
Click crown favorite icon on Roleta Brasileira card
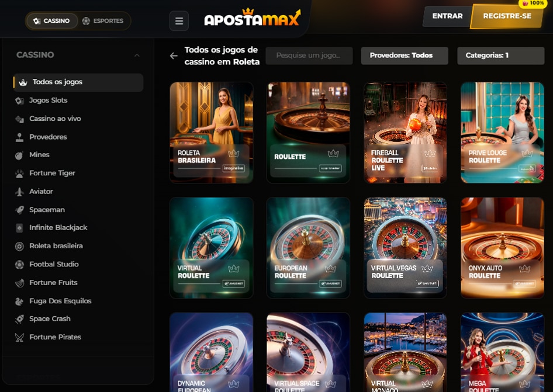233,153
